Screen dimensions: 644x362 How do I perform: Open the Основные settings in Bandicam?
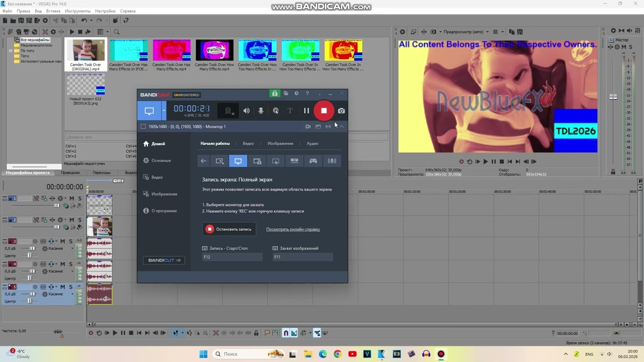coord(157,160)
